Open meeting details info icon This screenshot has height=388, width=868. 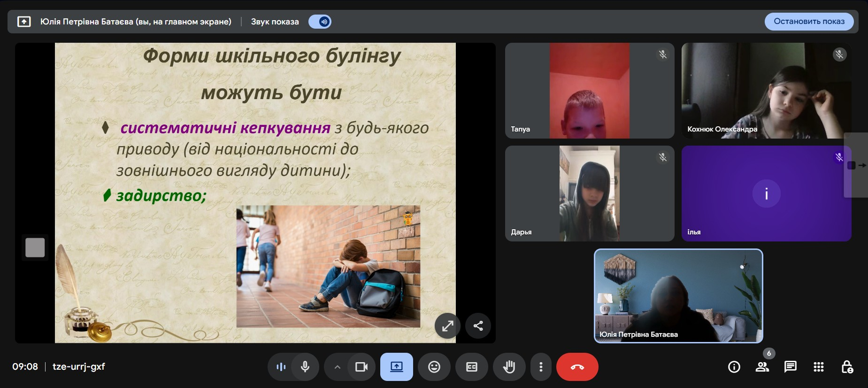tap(734, 367)
